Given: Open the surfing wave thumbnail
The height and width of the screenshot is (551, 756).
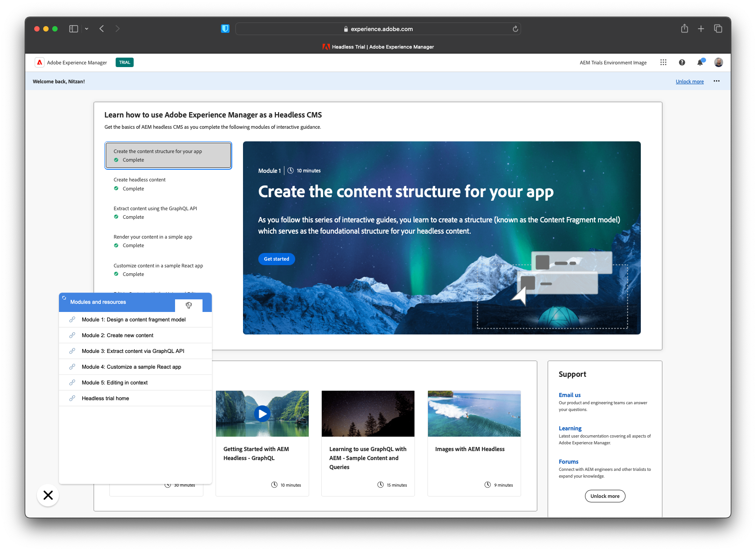Looking at the screenshot, I should pyautogui.click(x=474, y=413).
